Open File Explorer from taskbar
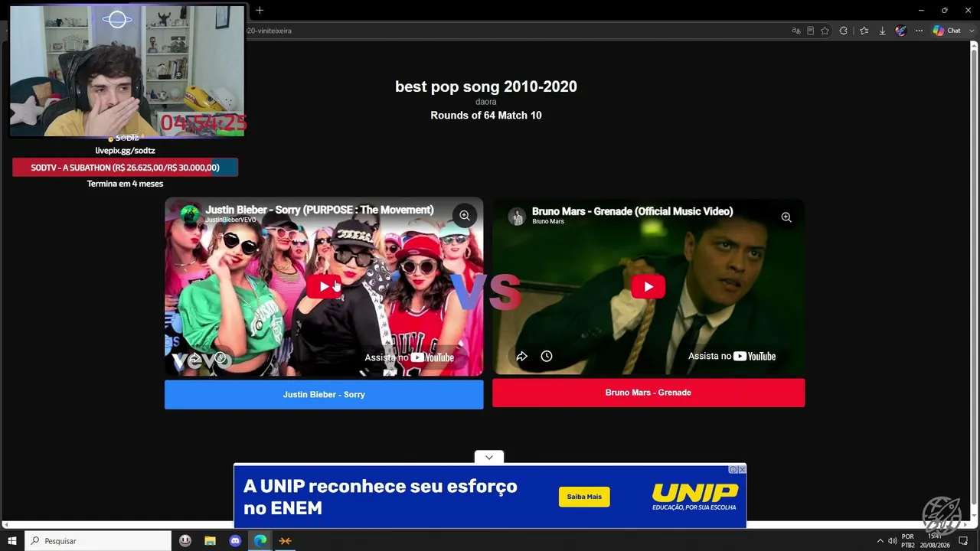Screen dimensions: 980x551 [211, 541]
